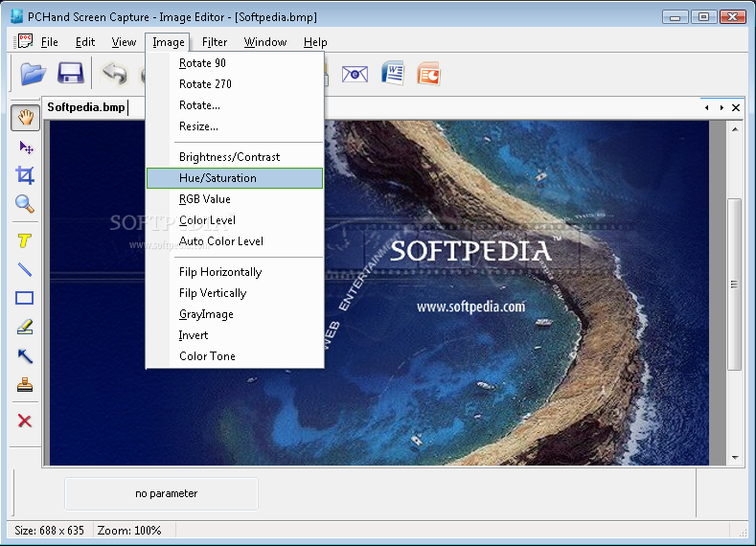Screen dimensions: 756x546
Task: Convert using GrayImage menu item
Action: click(x=235, y=314)
